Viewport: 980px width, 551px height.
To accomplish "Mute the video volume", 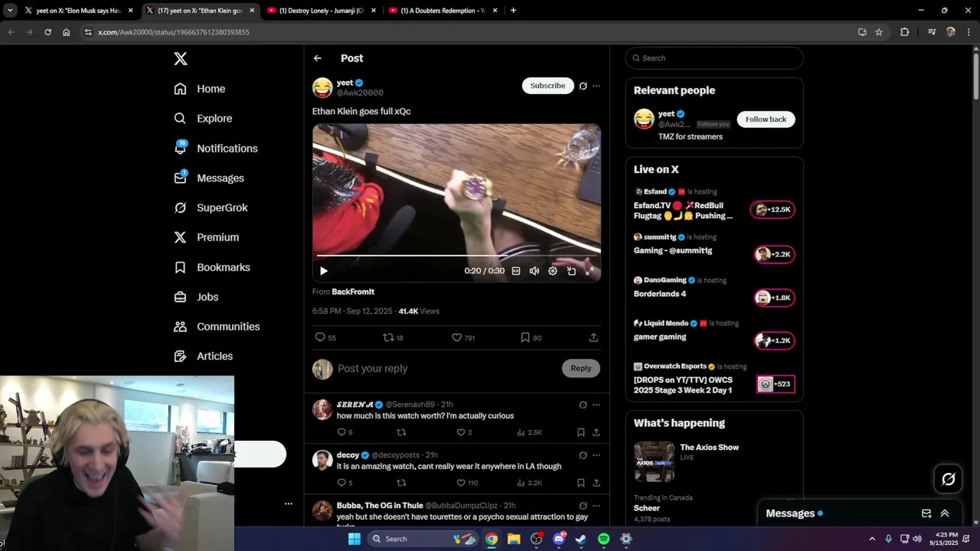I will [534, 271].
